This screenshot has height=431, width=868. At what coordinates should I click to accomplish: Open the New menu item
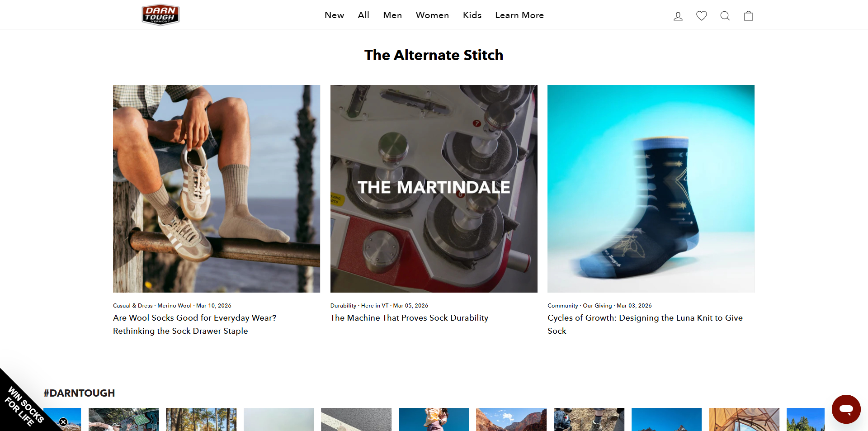click(x=335, y=15)
